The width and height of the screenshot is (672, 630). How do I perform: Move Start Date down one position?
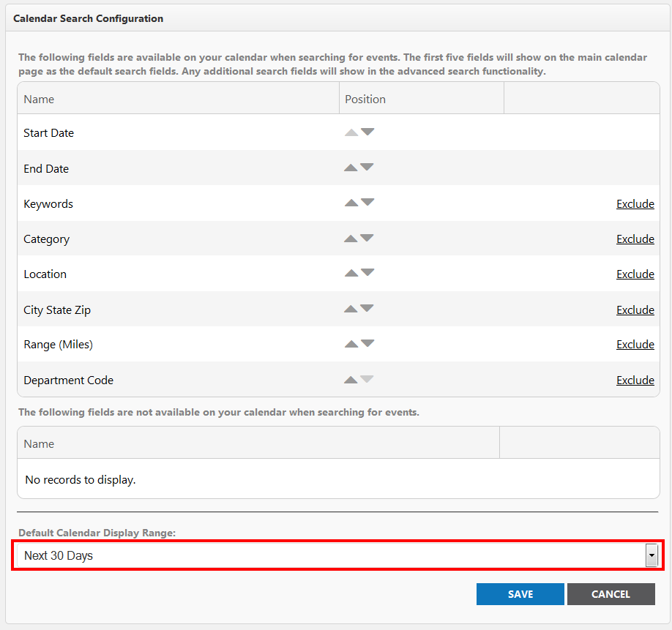point(367,132)
